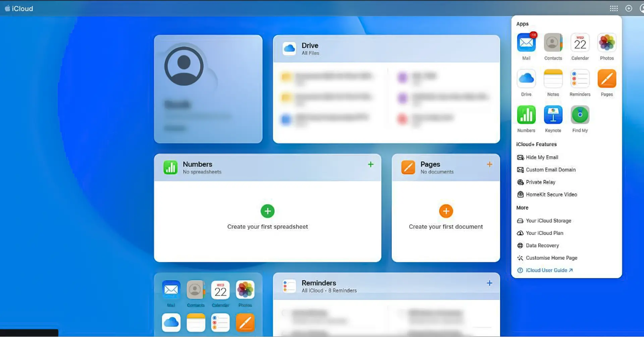Open Numbers in the Apps panel
The height and width of the screenshot is (337, 644).
click(x=526, y=115)
